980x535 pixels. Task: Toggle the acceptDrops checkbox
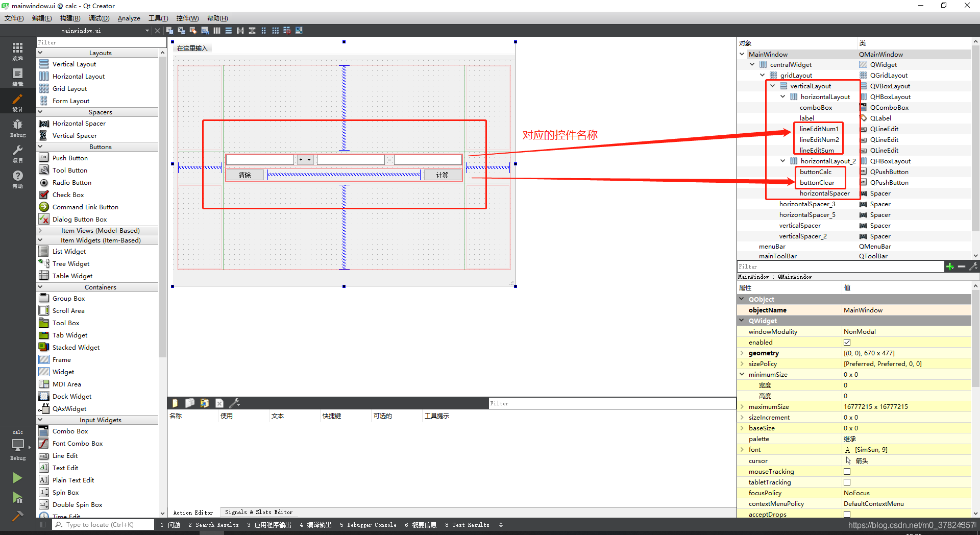click(847, 515)
